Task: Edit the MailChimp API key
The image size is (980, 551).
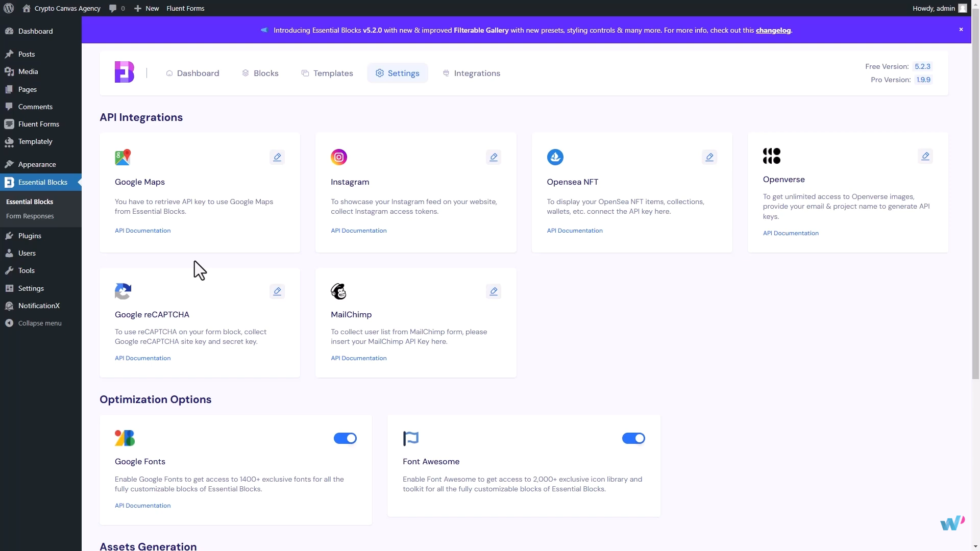Action: 494,291
